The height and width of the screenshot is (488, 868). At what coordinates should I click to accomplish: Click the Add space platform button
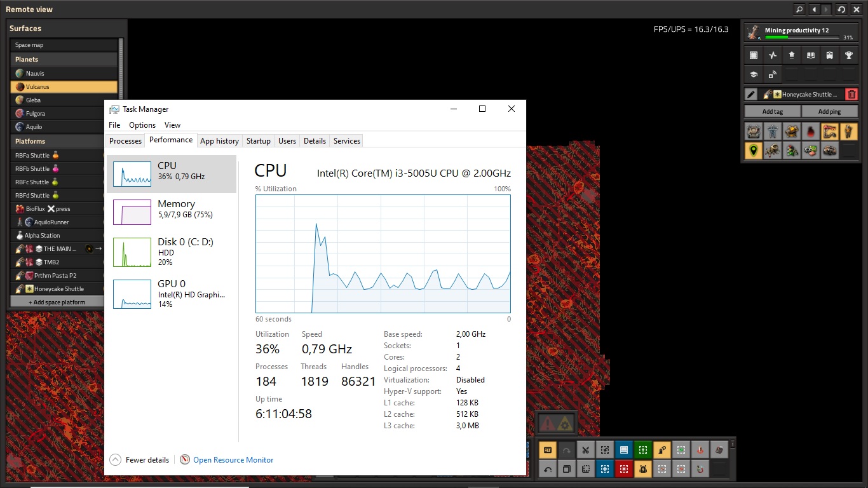click(57, 302)
